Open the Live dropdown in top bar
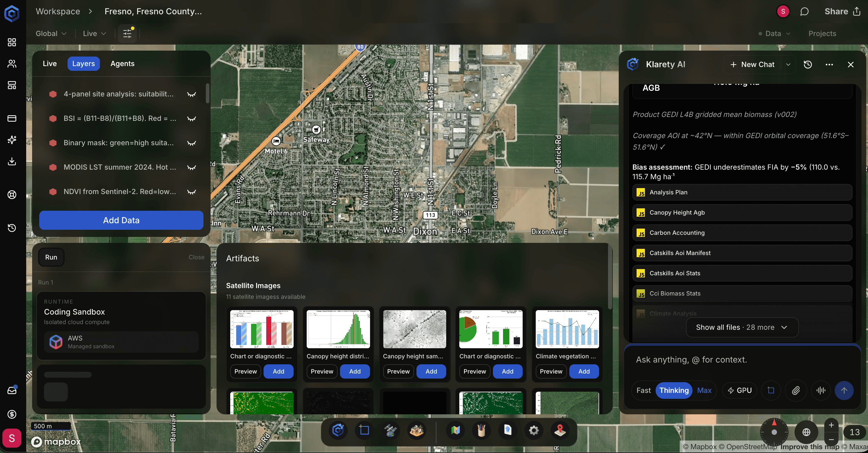Screen dimensions: 868x453 (x=95, y=33)
